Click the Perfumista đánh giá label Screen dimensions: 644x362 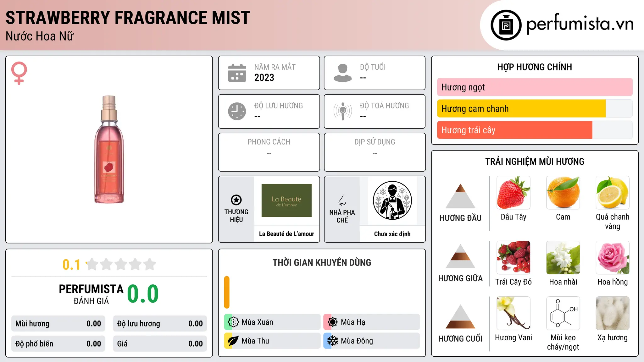click(x=91, y=294)
